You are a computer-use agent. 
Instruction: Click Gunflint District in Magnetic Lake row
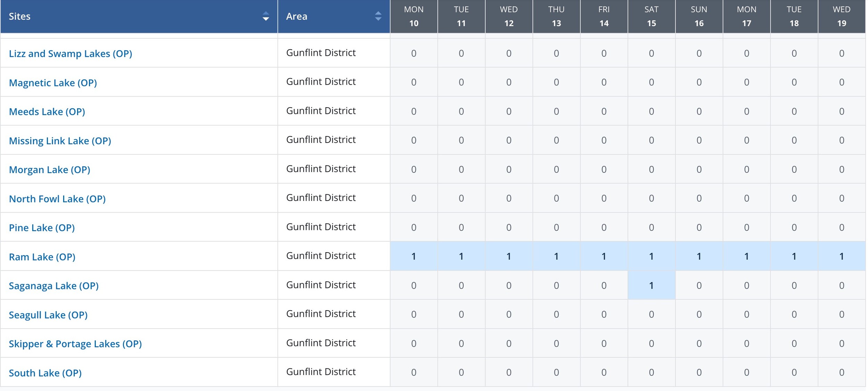point(321,82)
